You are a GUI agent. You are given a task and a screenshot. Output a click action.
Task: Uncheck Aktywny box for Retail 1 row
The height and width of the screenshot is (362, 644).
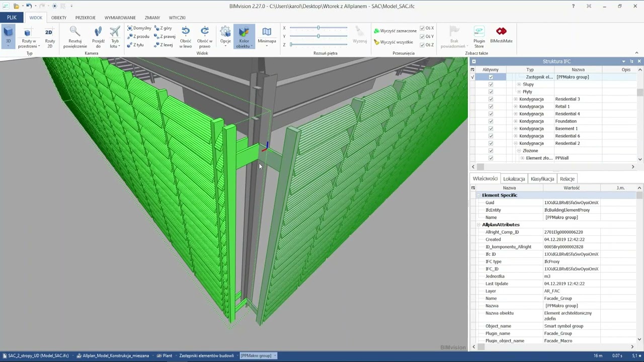(491, 107)
